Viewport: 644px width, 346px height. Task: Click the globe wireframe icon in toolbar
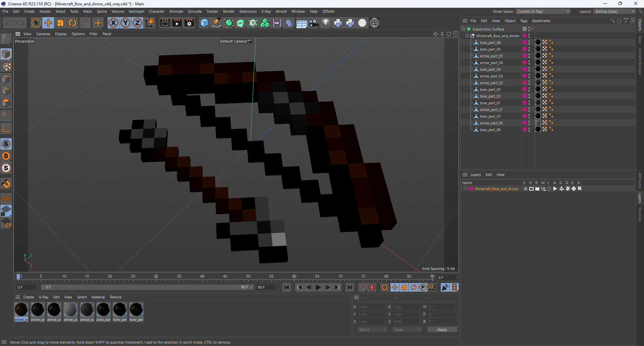click(374, 23)
